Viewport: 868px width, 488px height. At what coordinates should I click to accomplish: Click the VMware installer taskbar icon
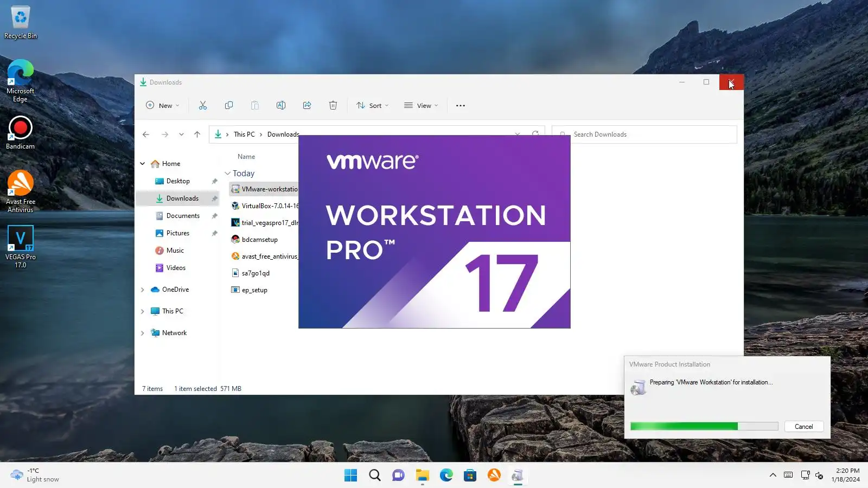[518, 476]
